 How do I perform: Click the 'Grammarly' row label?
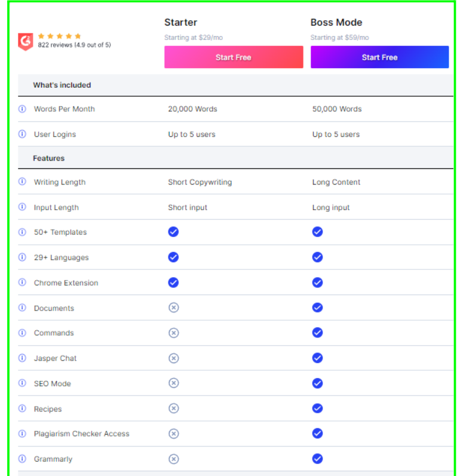tap(53, 459)
